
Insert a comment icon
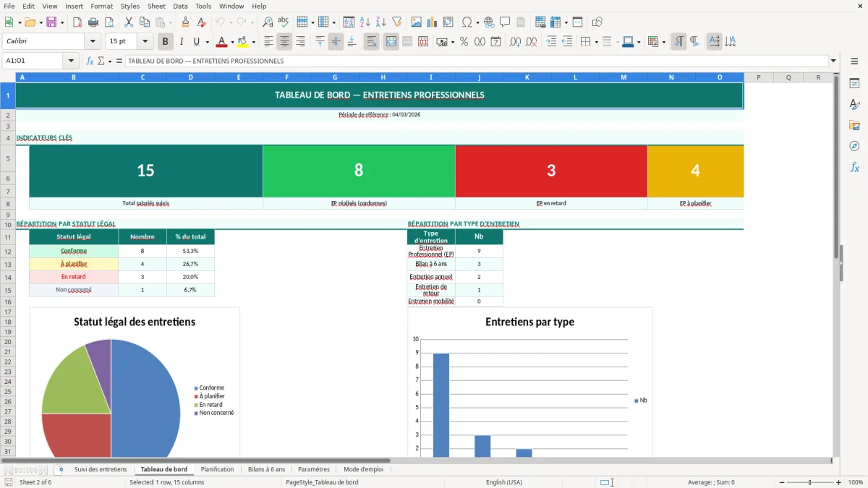point(505,22)
